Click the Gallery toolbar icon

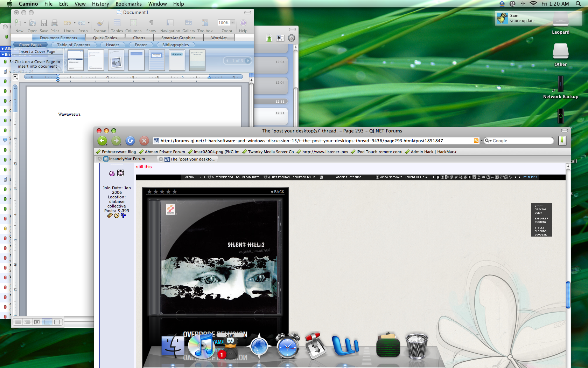(188, 23)
